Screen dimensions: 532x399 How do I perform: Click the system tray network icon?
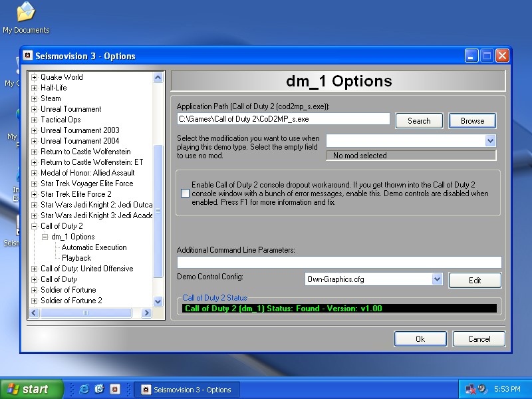471,390
